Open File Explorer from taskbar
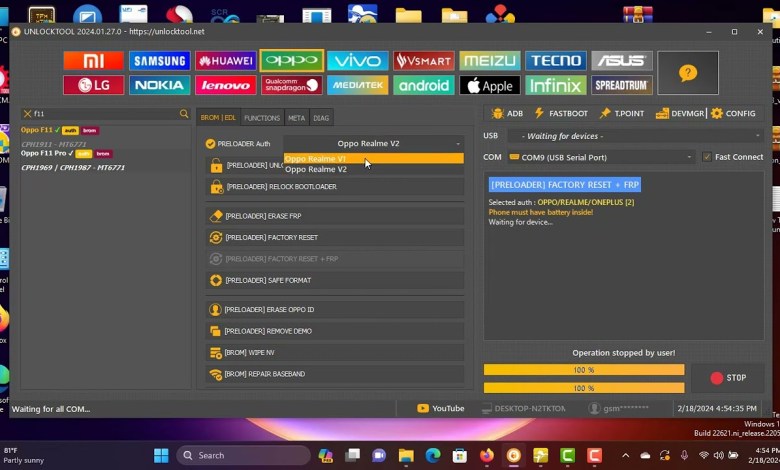Screen dimensions: 780x470 coord(406,455)
